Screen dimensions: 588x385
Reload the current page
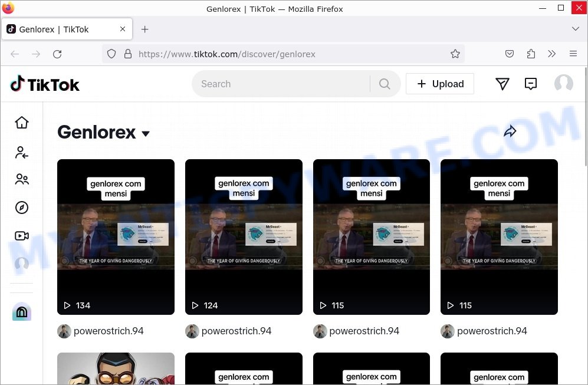pos(57,54)
